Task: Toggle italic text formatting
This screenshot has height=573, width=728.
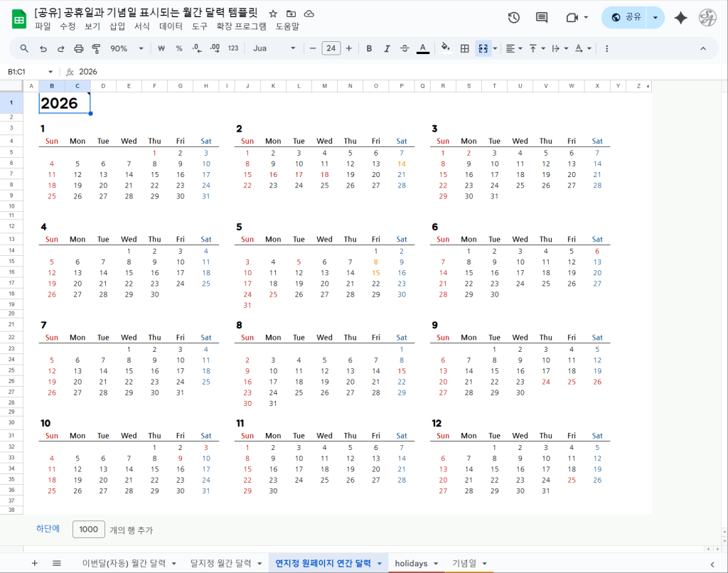Action: 387,48
